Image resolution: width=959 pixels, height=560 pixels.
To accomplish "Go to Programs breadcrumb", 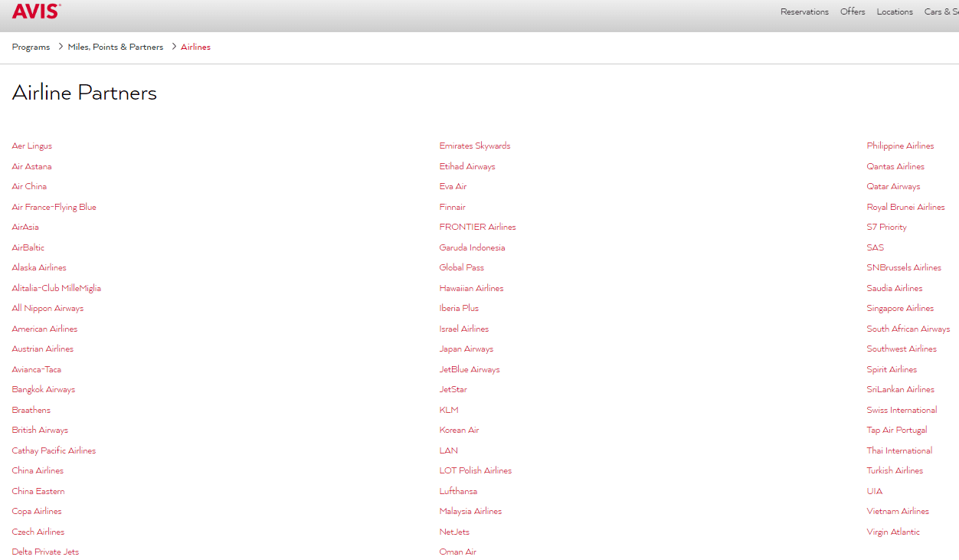I will (31, 47).
